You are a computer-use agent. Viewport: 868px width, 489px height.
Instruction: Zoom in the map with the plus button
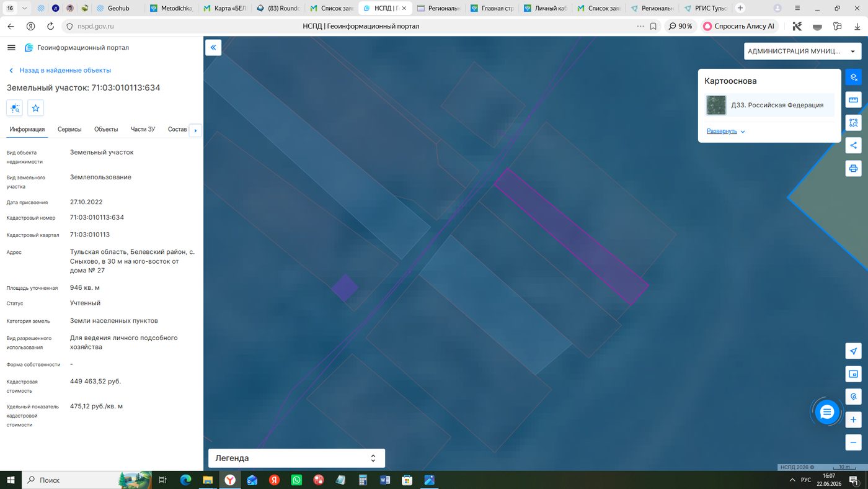point(854,419)
